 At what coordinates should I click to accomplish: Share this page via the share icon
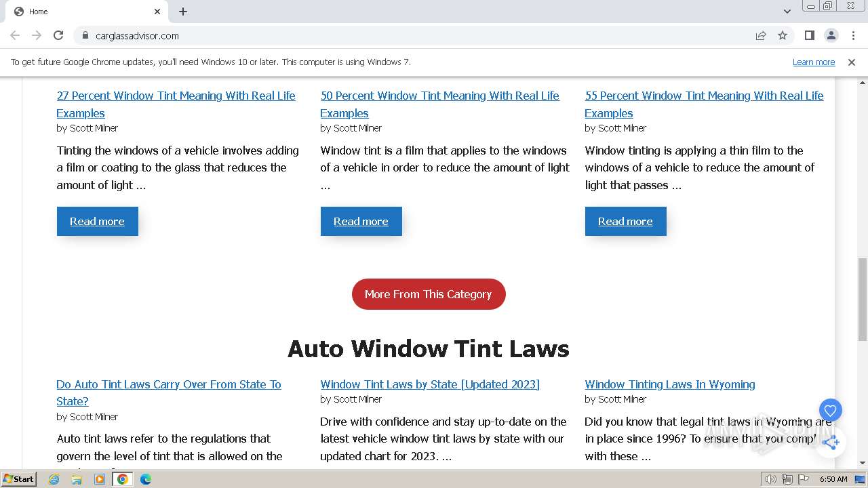[x=761, y=35]
